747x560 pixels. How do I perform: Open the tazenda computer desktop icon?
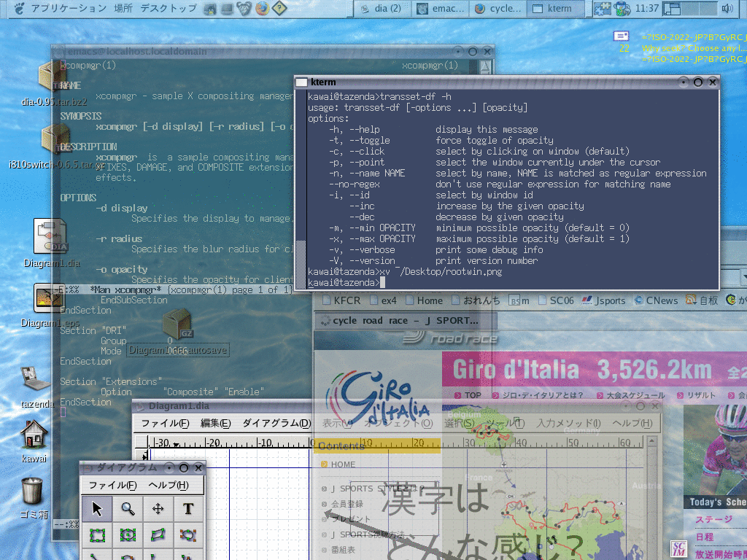(35, 379)
